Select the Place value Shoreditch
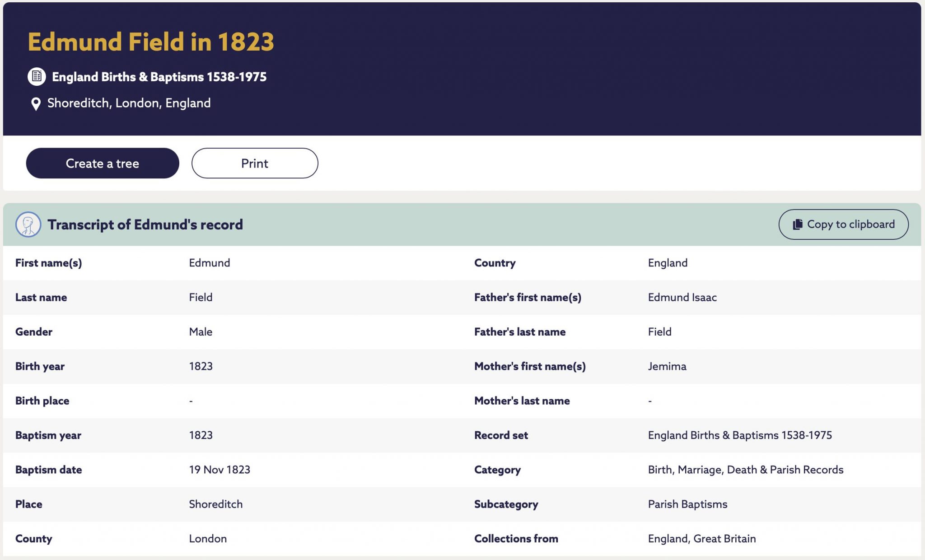The image size is (925, 560). click(x=216, y=504)
